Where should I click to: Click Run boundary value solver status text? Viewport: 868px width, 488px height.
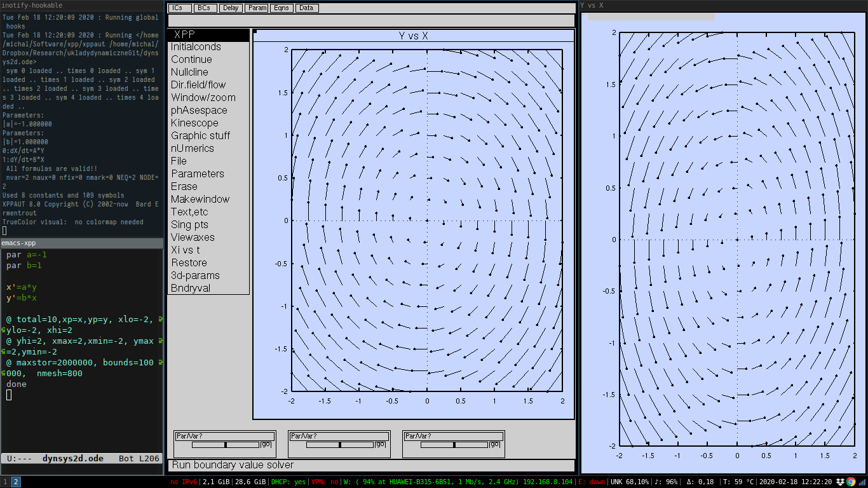coord(233,465)
